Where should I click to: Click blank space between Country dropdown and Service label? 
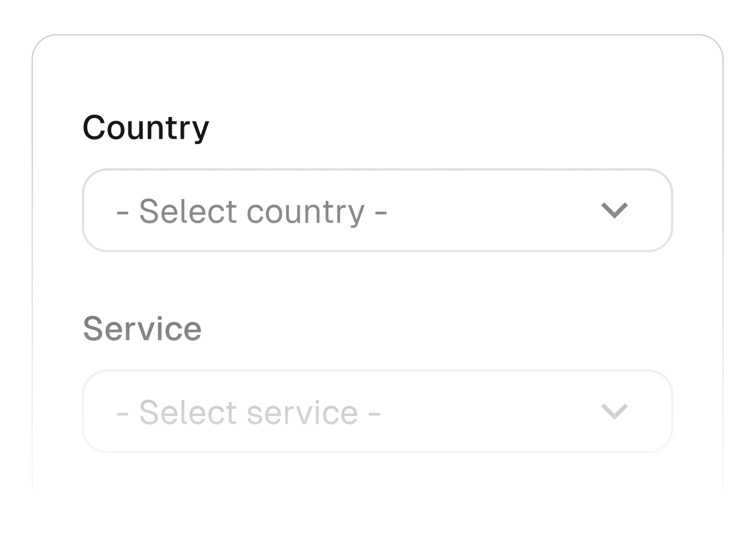pos(377,282)
